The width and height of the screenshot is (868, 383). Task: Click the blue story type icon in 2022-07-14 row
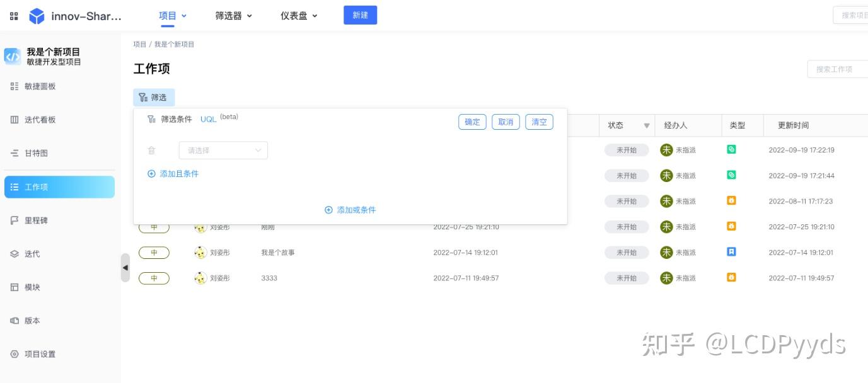[x=731, y=251]
